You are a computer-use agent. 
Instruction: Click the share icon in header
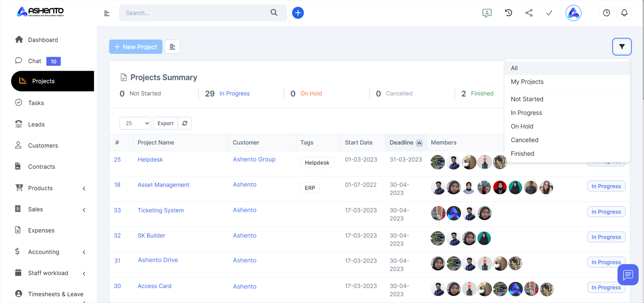point(529,13)
